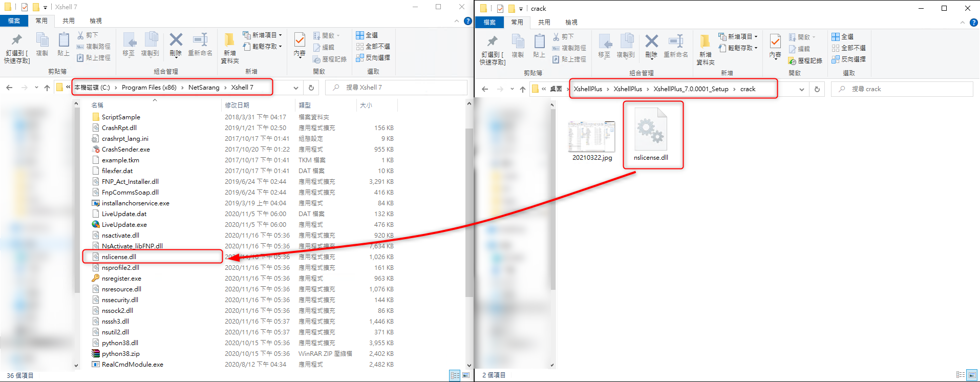Open File (檔案) tab in Xshell 7 window
This screenshot has width=980, height=382.
pyautogui.click(x=14, y=21)
